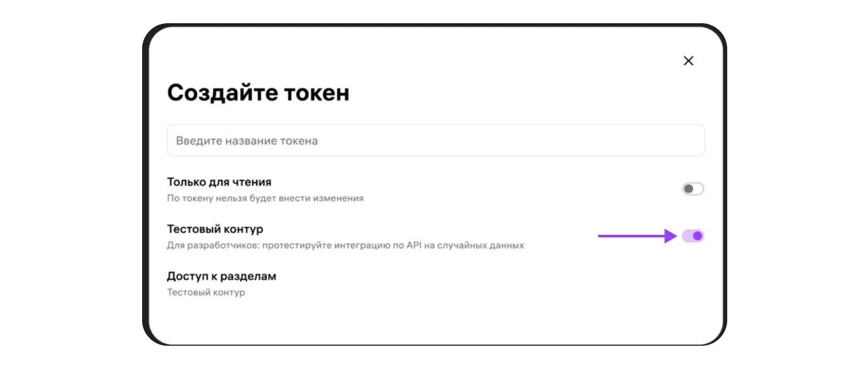Turn on the read-only token toggle
The image size is (868, 369).
point(693,189)
